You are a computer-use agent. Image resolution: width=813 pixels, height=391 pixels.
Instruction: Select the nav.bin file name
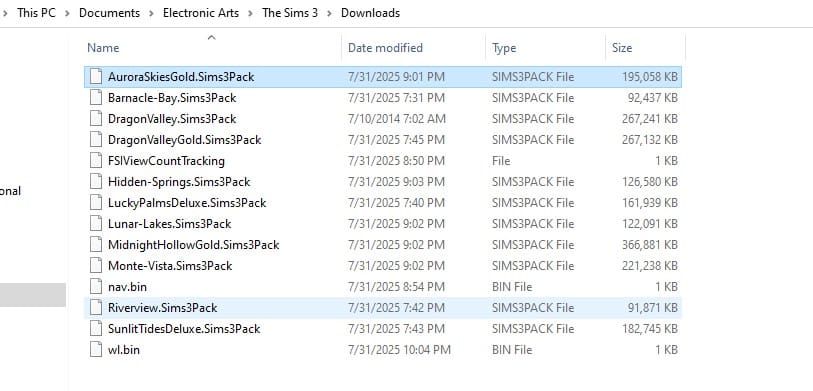coord(127,287)
